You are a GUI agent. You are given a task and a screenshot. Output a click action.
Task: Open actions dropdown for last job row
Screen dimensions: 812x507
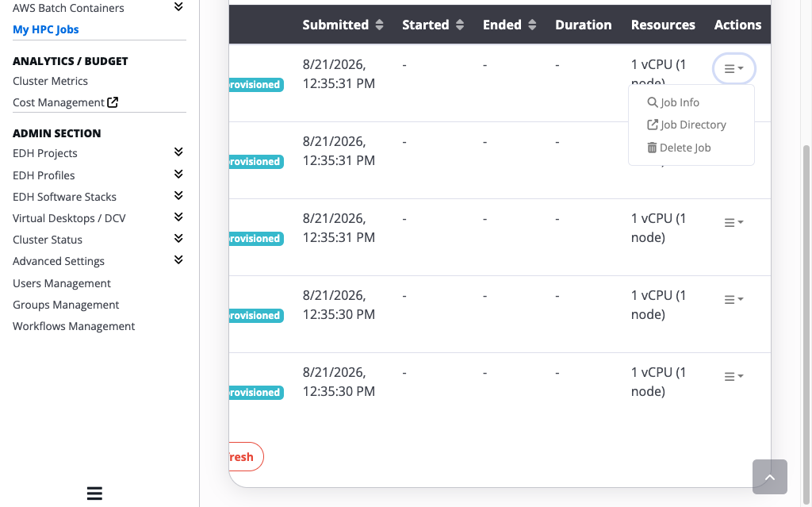[x=733, y=376]
